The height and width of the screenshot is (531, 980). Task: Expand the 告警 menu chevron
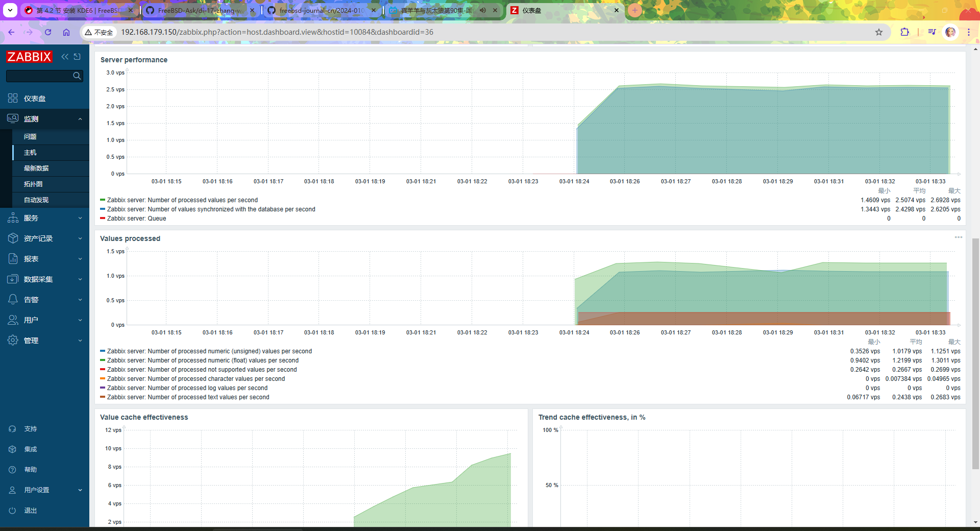coord(80,300)
